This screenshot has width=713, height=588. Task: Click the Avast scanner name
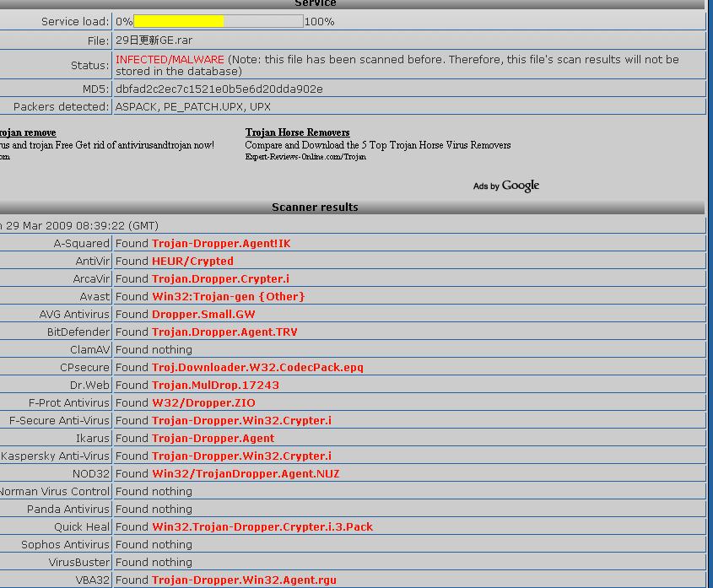(x=95, y=297)
